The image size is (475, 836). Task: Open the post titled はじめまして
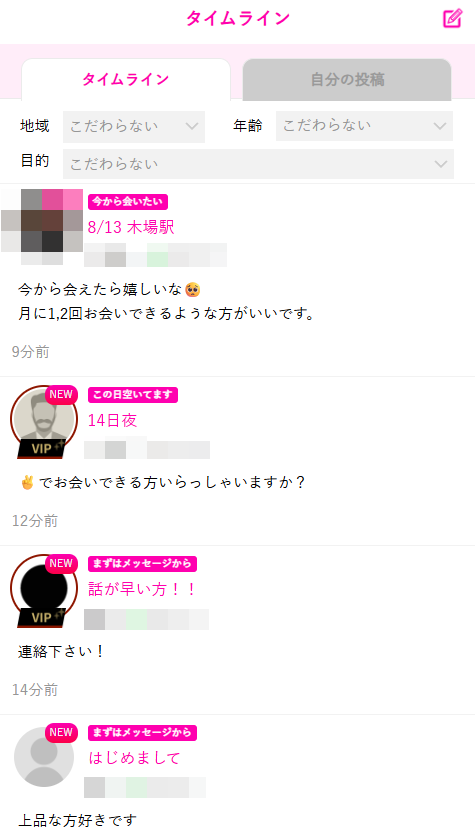(134, 758)
